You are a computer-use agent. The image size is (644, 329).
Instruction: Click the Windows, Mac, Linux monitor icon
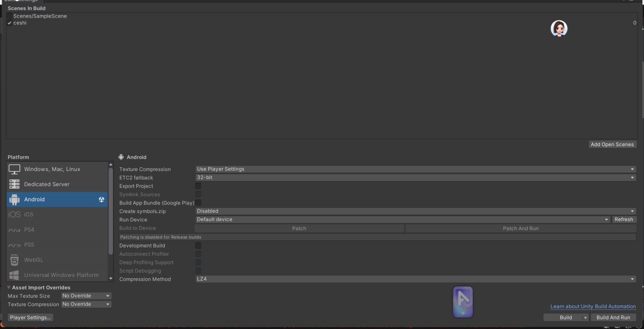tap(14, 169)
